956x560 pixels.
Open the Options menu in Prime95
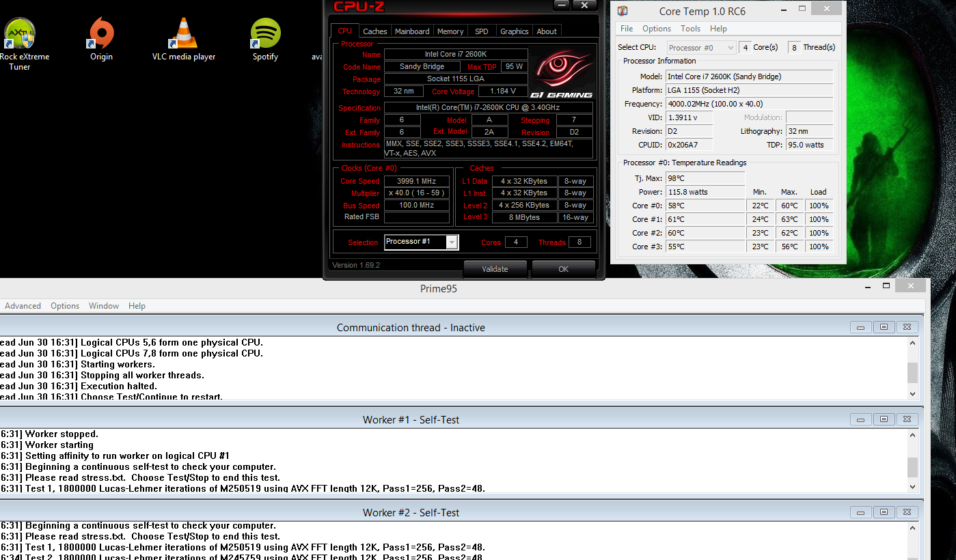65,306
